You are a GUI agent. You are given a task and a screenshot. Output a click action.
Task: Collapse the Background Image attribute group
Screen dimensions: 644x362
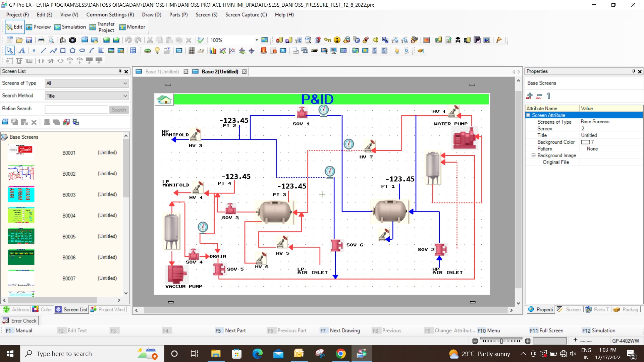pos(534,156)
